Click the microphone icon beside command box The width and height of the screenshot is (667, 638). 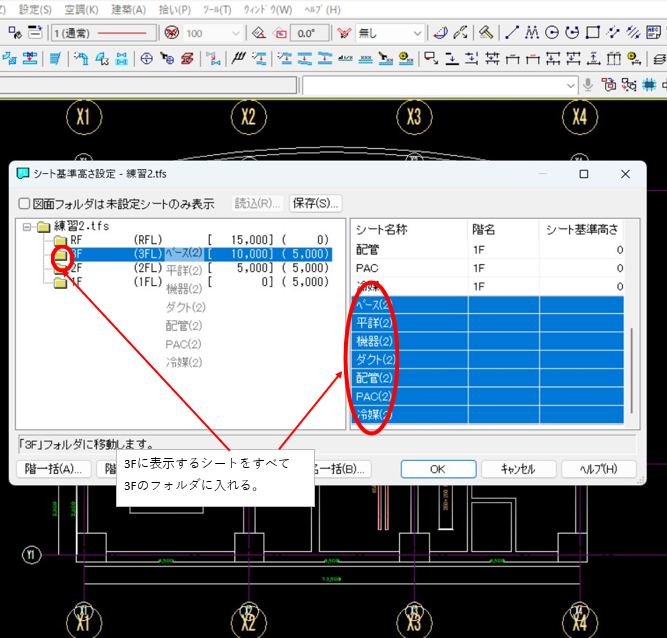click(x=588, y=85)
